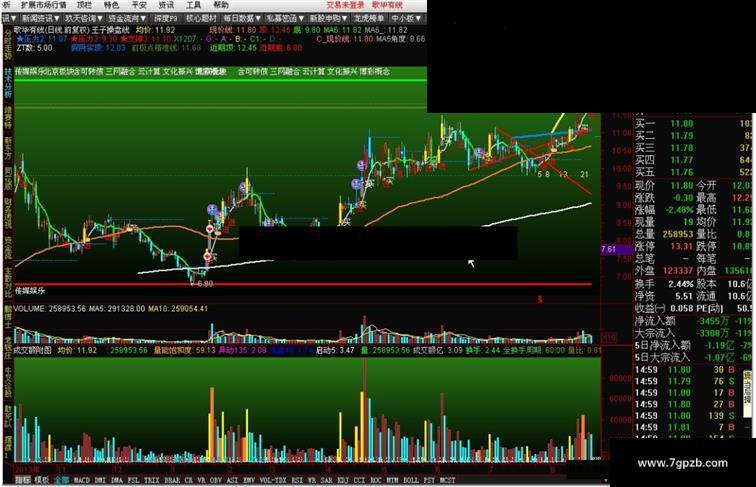
Task: Click the 涨幅 -2.48% value
Action: tap(679, 210)
